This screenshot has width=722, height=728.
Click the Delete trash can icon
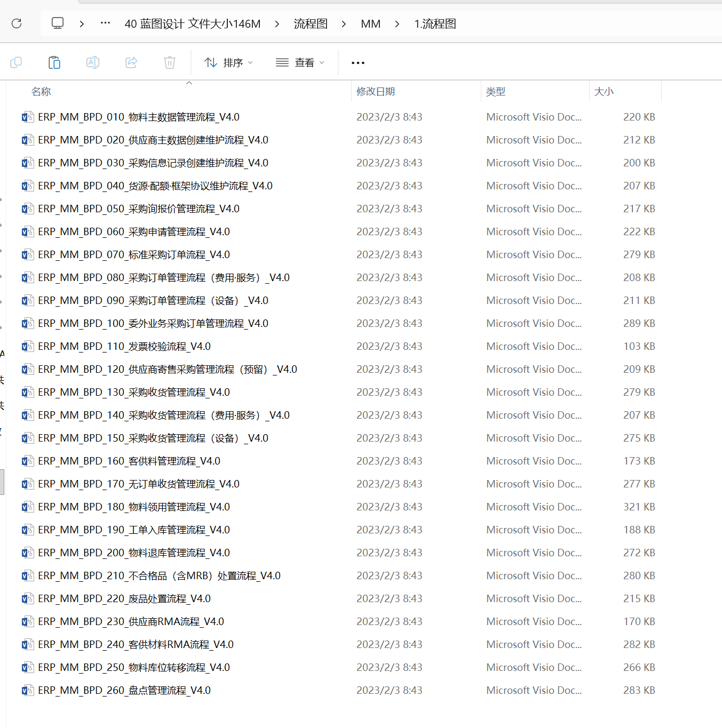point(170,62)
